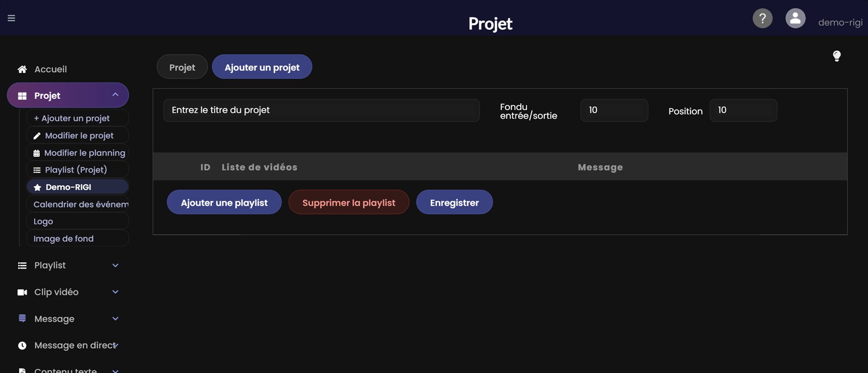Expand the Message section chevron
Image resolution: width=868 pixels, height=373 pixels.
click(x=115, y=319)
